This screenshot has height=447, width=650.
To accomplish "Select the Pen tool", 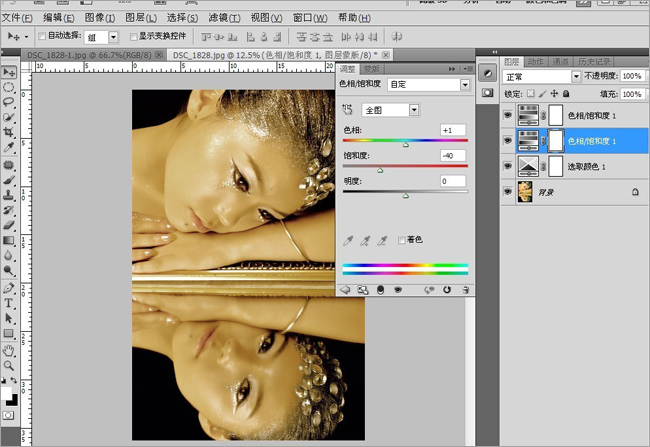I will [9, 288].
